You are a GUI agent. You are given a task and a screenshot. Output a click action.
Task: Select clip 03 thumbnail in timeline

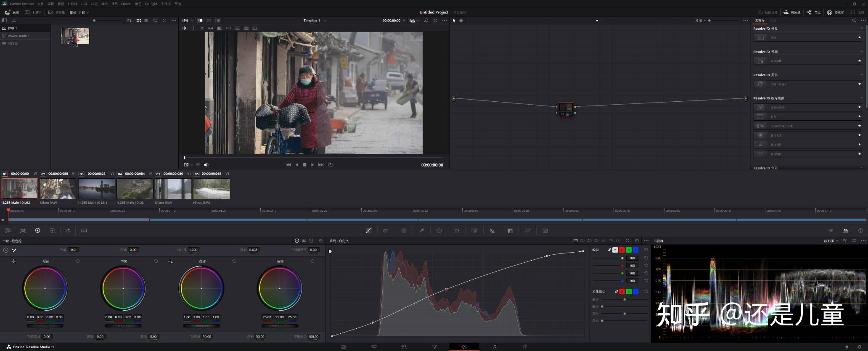(97, 189)
